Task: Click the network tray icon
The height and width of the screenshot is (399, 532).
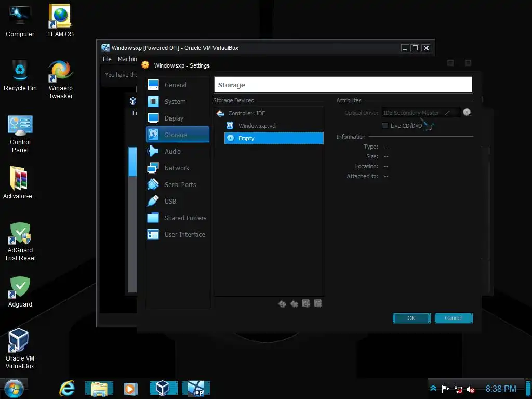Action: click(x=458, y=389)
